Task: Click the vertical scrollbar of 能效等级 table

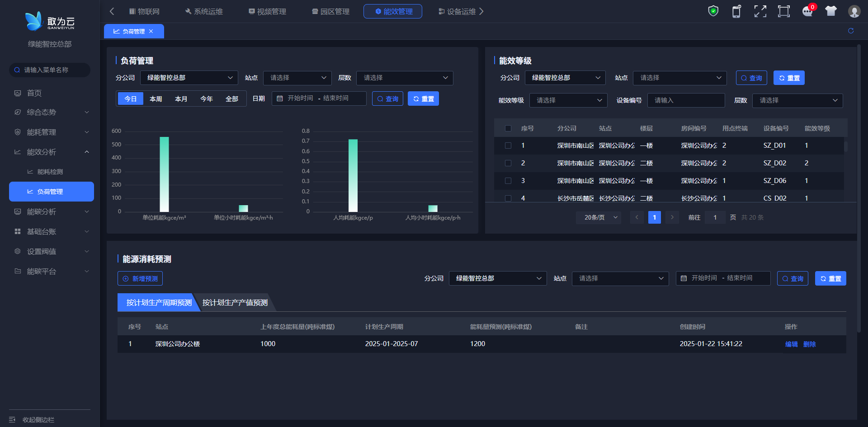Action: pyautogui.click(x=845, y=146)
